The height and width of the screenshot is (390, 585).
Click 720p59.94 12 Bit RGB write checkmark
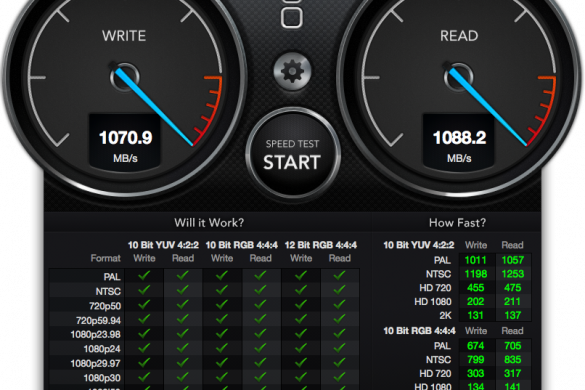(301, 319)
